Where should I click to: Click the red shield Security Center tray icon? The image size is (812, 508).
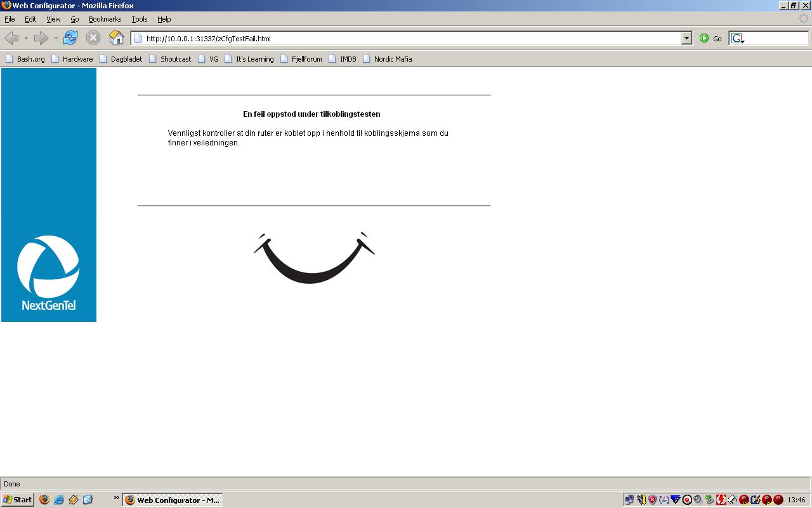click(652, 500)
